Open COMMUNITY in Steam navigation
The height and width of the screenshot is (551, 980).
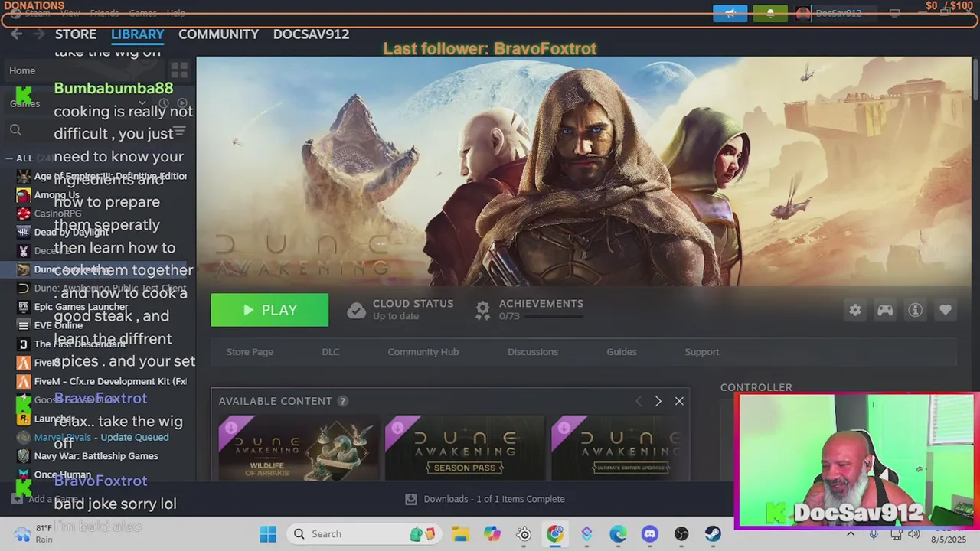click(x=218, y=34)
